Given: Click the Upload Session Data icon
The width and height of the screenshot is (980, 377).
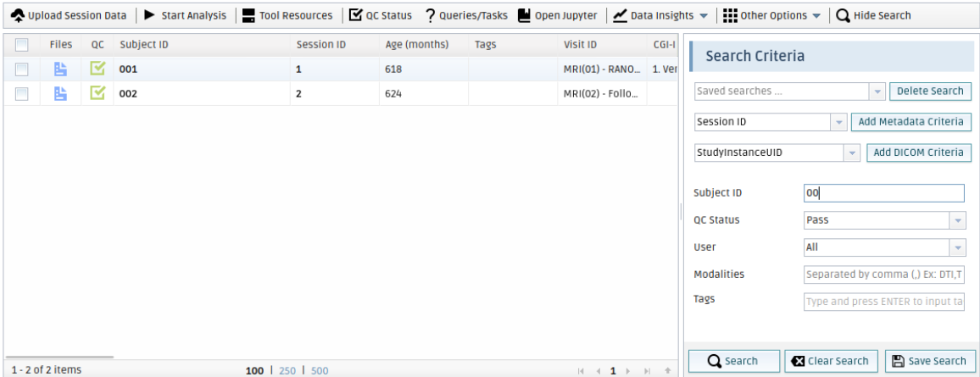Looking at the screenshot, I should coord(18,15).
